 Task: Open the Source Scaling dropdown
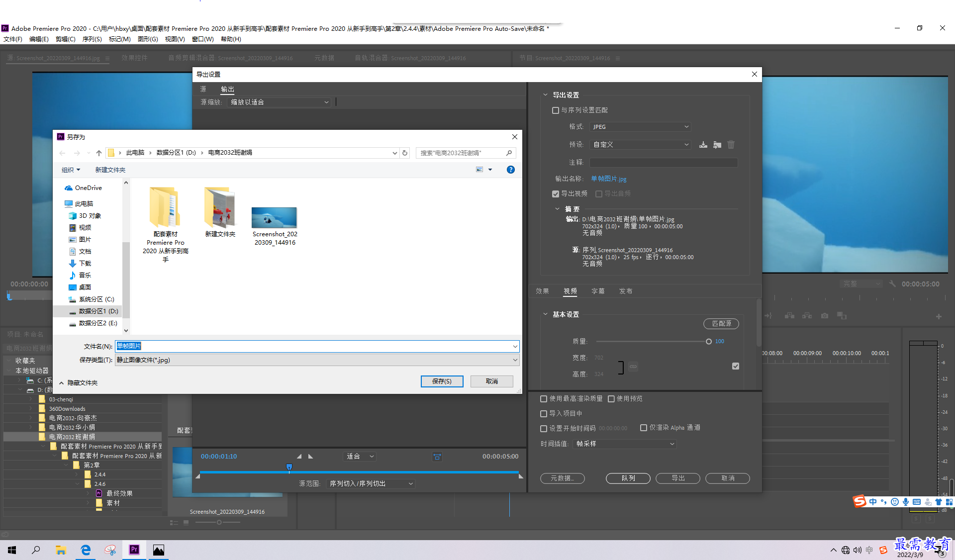pyautogui.click(x=279, y=102)
